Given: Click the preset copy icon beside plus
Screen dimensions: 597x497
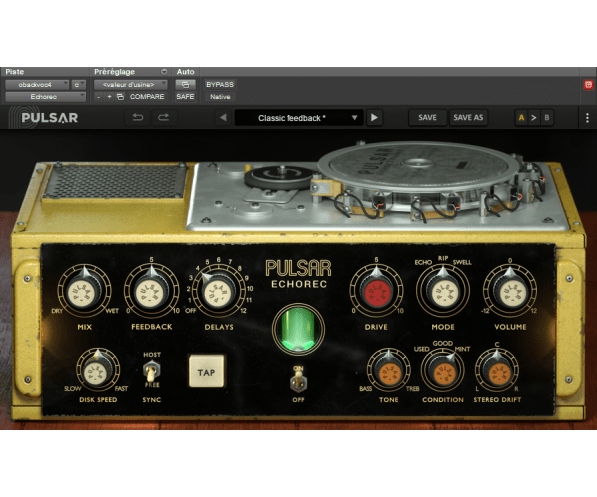Looking at the screenshot, I should (120, 97).
